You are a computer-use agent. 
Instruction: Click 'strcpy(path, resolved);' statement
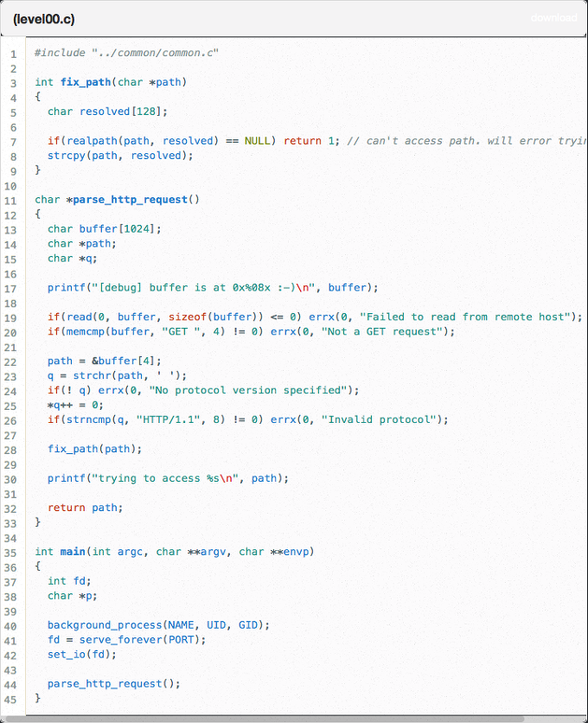[120, 156]
